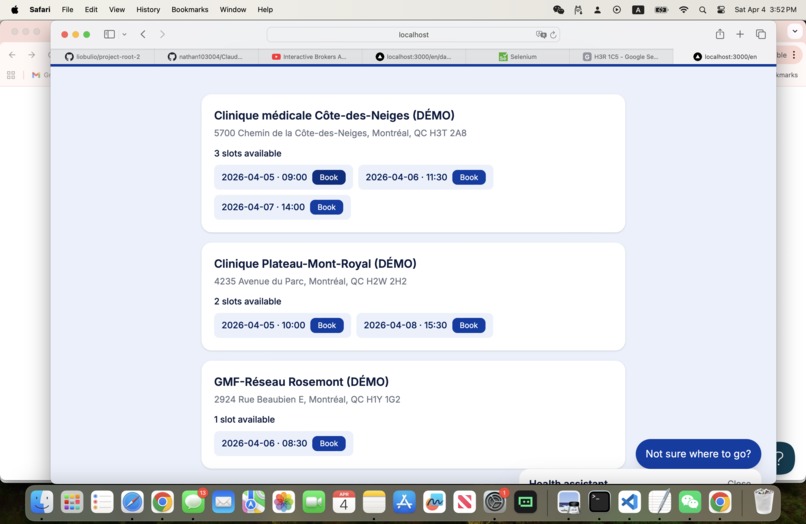Go back with Safari's back arrow
This screenshot has height=524, width=806.
coord(143,34)
